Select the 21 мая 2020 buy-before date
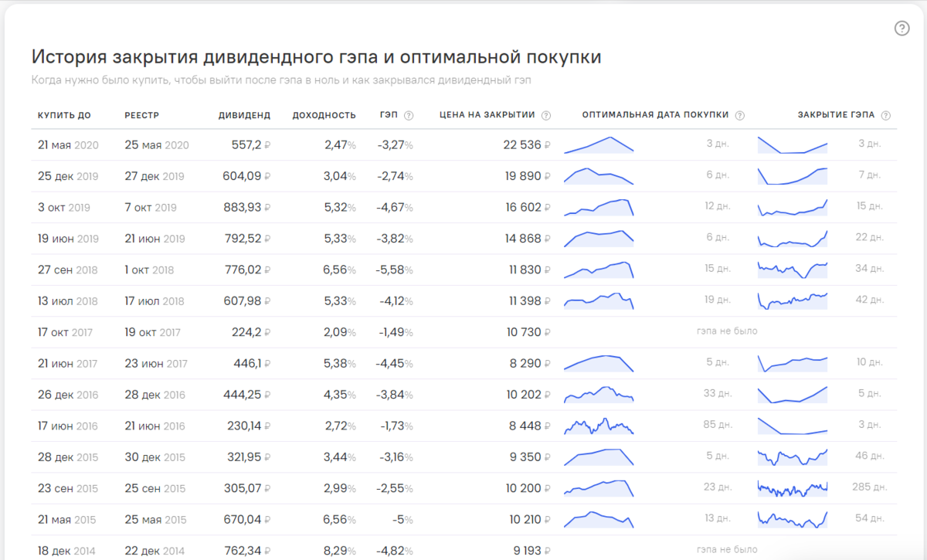The image size is (927, 560). coord(68,145)
